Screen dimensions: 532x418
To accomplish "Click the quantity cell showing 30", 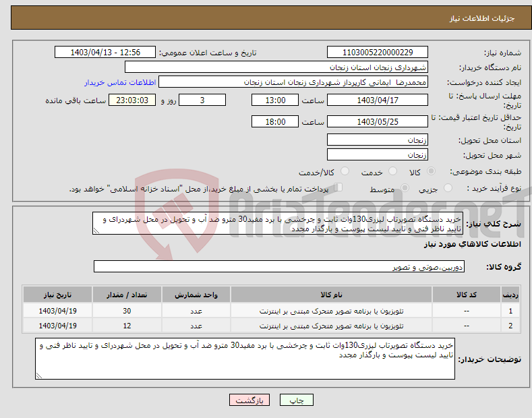I will click(x=127, y=311).
